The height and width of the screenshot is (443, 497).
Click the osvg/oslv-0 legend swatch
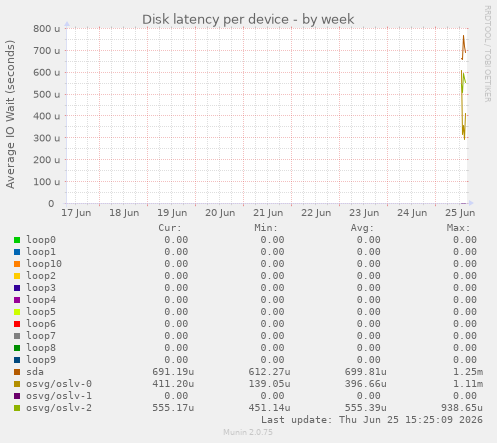click(x=17, y=384)
